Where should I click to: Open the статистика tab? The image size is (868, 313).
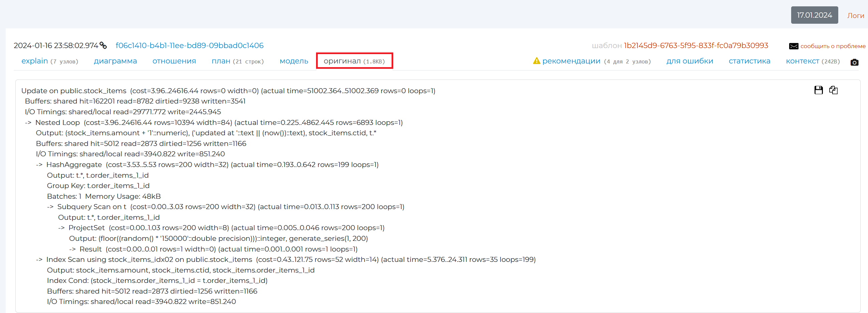[749, 61]
